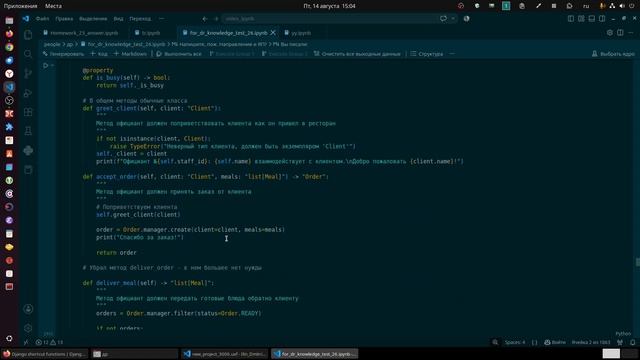Screen dimensions: 640x360
Task: Open the Copilot chat icon in title bar
Action: pyautogui.click(x=443, y=18)
